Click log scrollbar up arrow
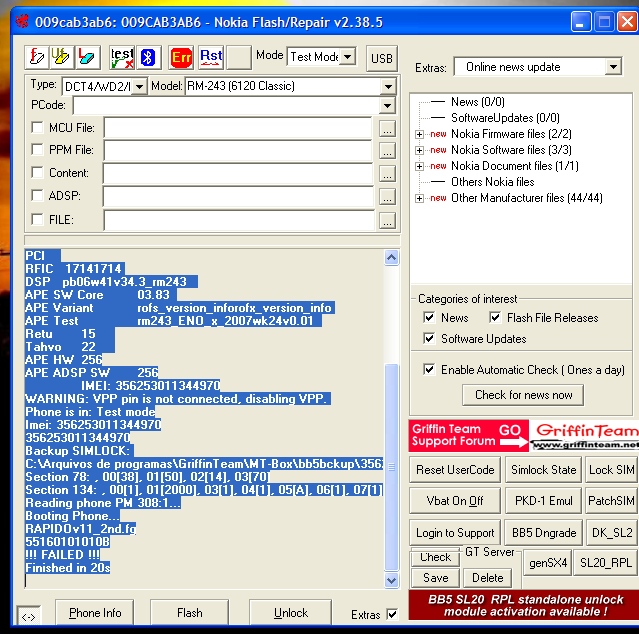The width and height of the screenshot is (639, 634). [391, 258]
